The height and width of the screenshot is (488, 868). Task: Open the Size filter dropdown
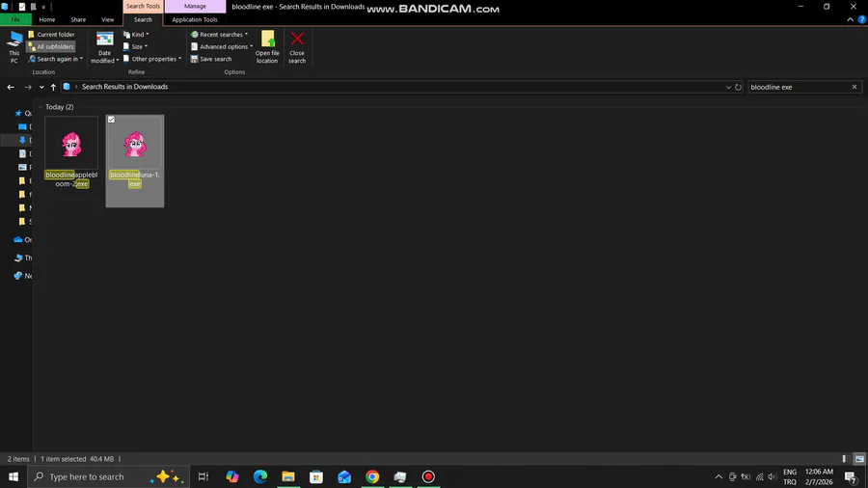click(135, 46)
